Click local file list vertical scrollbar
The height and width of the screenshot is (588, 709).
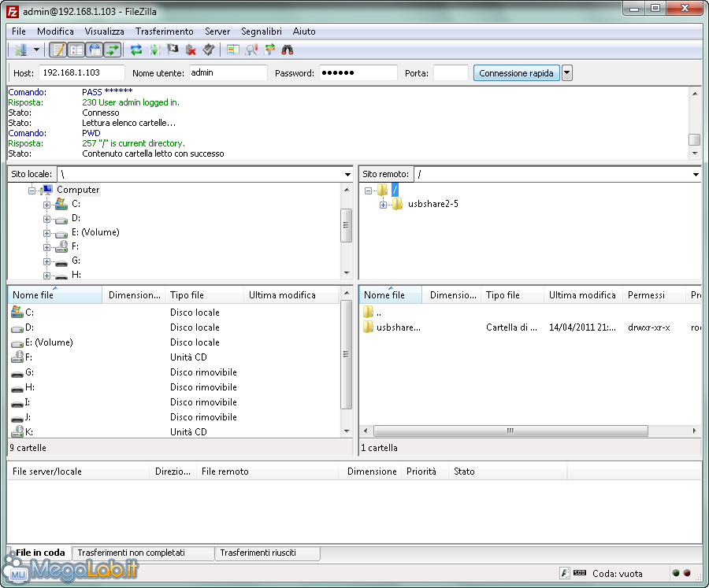point(347,354)
